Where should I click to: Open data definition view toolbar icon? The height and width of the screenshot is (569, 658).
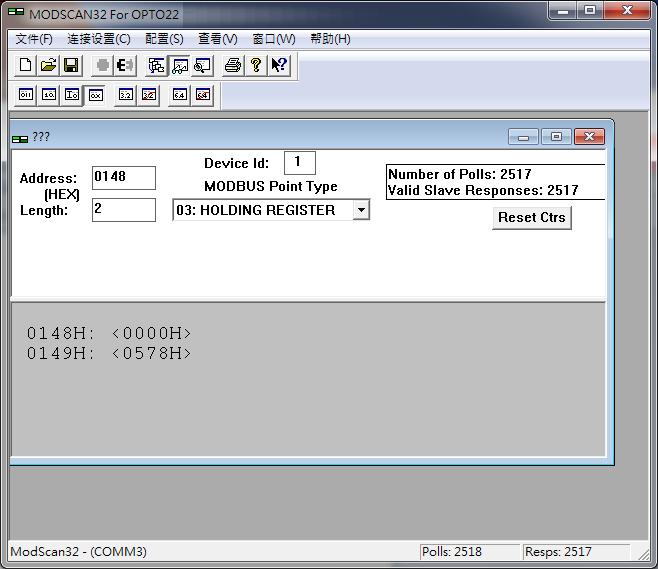[156, 65]
